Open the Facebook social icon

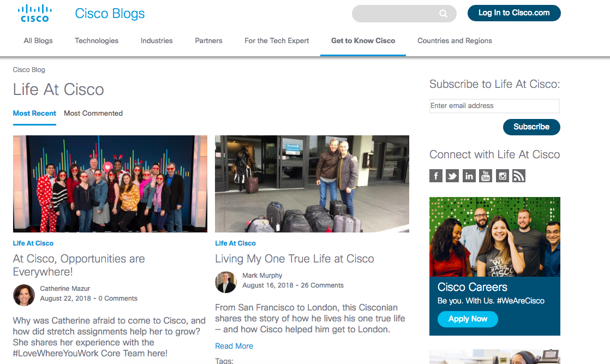tap(436, 176)
